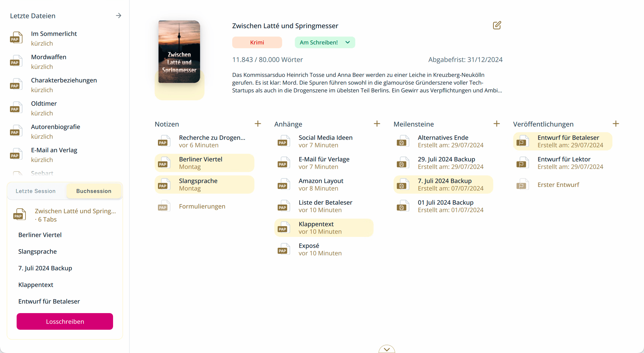Click the PAP icon beside Oldtimer
Screen dimensions: 644x353
pyautogui.click(x=16, y=108)
